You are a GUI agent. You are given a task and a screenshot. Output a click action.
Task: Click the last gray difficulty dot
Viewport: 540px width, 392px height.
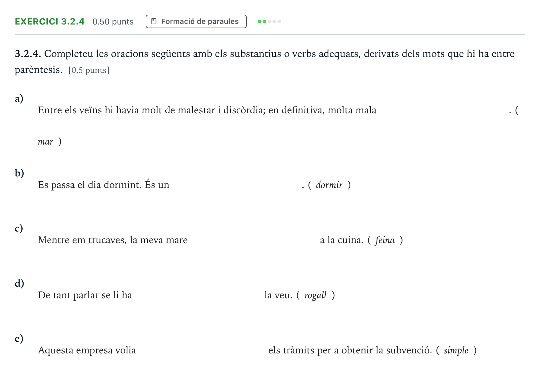point(279,21)
